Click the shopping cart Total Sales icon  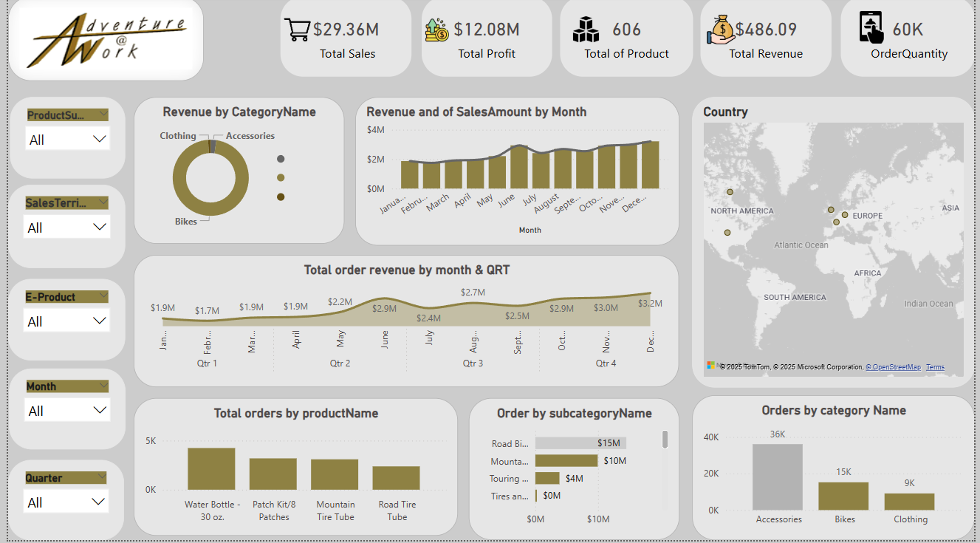point(297,30)
